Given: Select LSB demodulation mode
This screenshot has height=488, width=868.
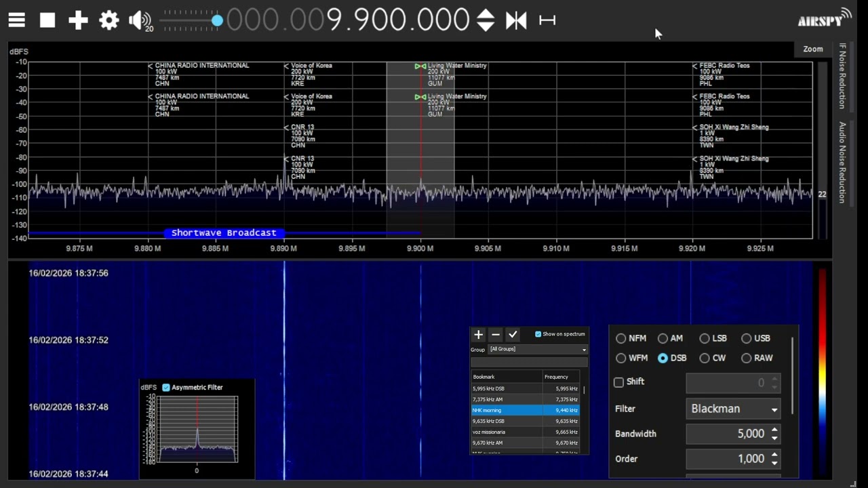Looking at the screenshot, I should 705,338.
